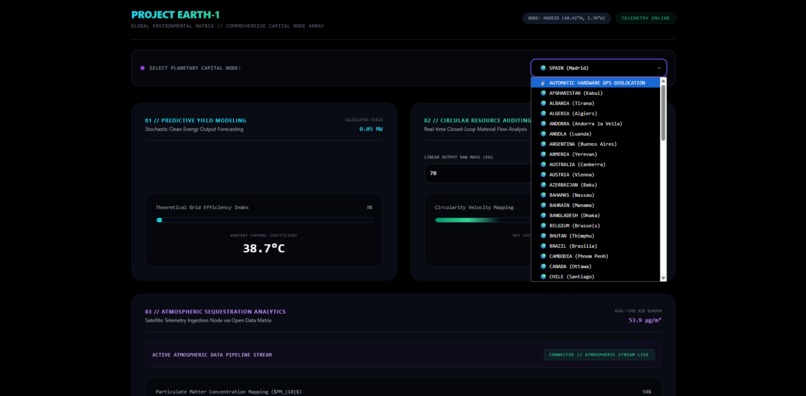Click the PROJECT EARTH-1 title
Image resolution: width=806 pixels, height=396 pixels.
(x=175, y=15)
